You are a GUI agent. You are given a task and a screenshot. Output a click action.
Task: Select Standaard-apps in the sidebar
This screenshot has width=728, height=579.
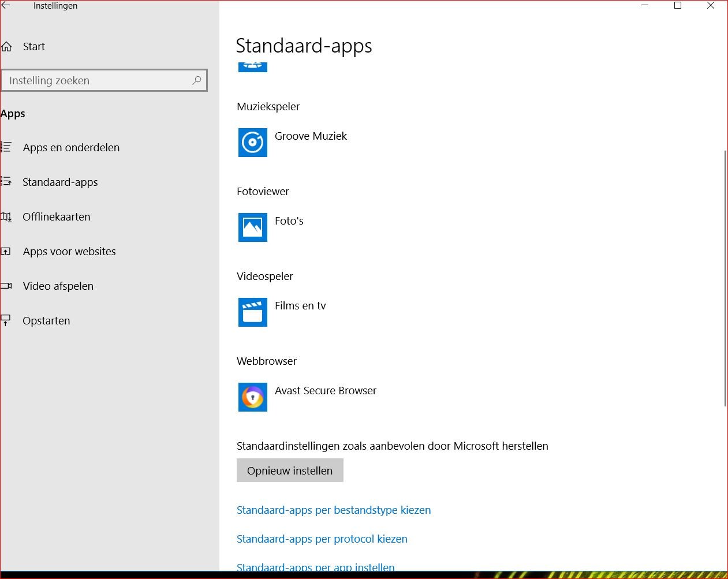[60, 182]
